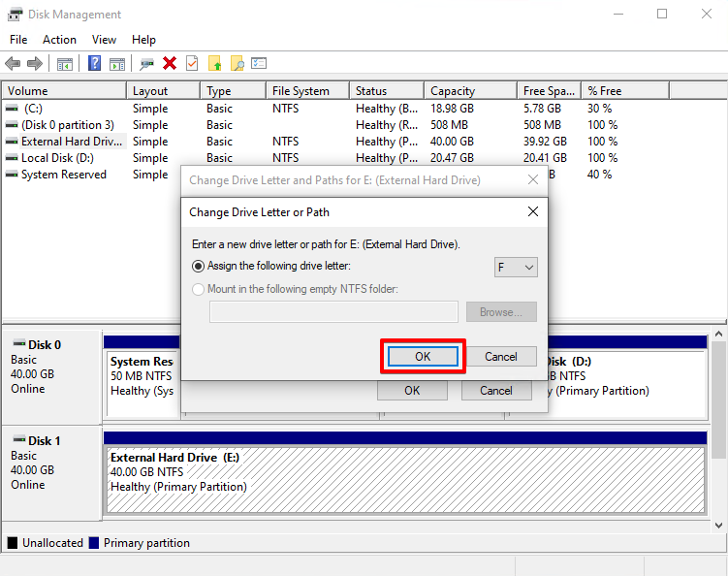
Task: Click the Back arrow toolbar icon
Action: coord(13,63)
